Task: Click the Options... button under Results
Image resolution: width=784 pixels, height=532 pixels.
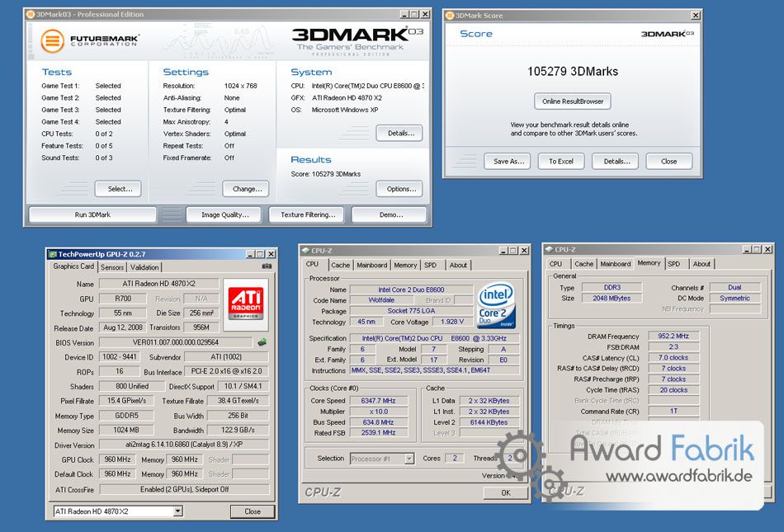Action: (399, 189)
